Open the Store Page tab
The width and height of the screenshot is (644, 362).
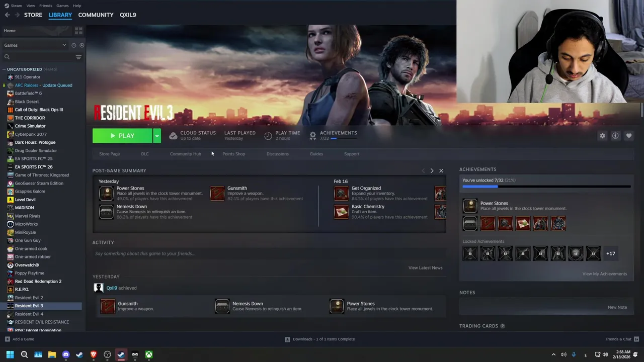click(110, 154)
